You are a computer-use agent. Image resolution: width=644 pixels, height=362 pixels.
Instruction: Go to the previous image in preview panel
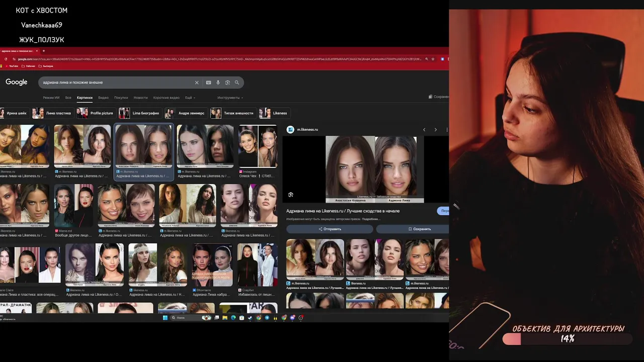424,130
